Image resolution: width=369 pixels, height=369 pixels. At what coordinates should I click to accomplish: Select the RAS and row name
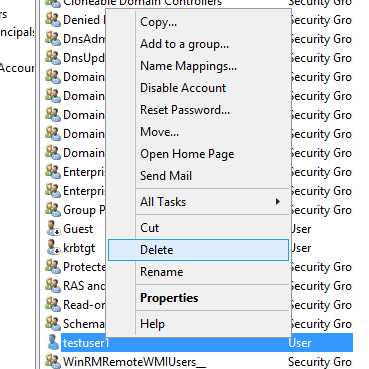[x=84, y=286]
